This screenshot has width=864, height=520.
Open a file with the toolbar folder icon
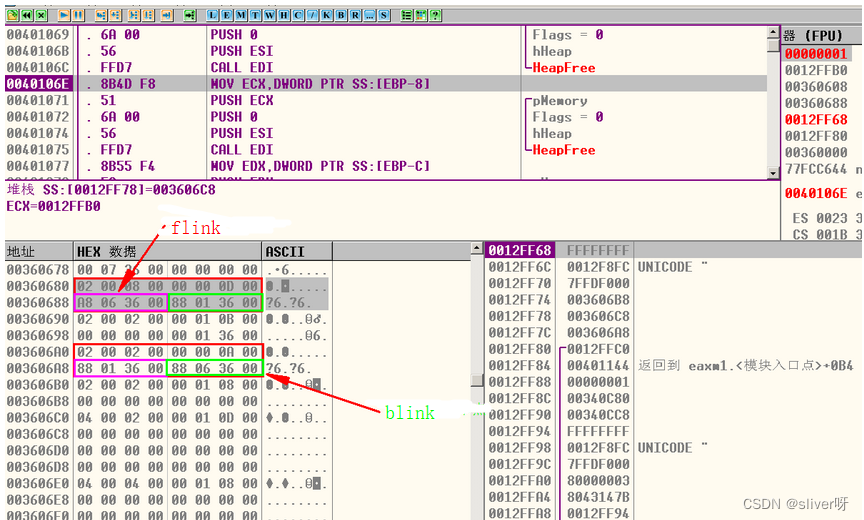(x=12, y=15)
